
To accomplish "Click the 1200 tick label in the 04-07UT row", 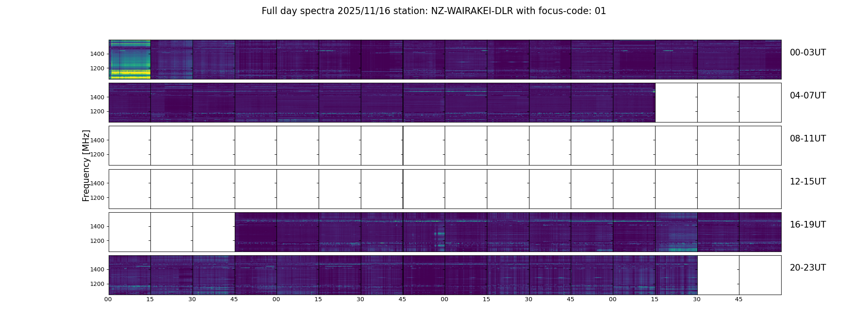I will [98, 111].
